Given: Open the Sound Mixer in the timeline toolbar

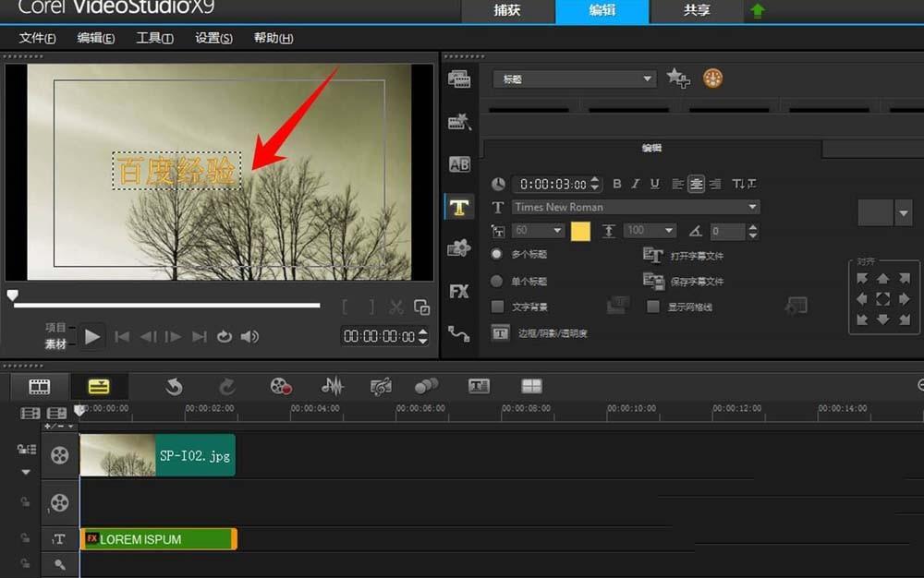Looking at the screenshot, I should (332, 387).
